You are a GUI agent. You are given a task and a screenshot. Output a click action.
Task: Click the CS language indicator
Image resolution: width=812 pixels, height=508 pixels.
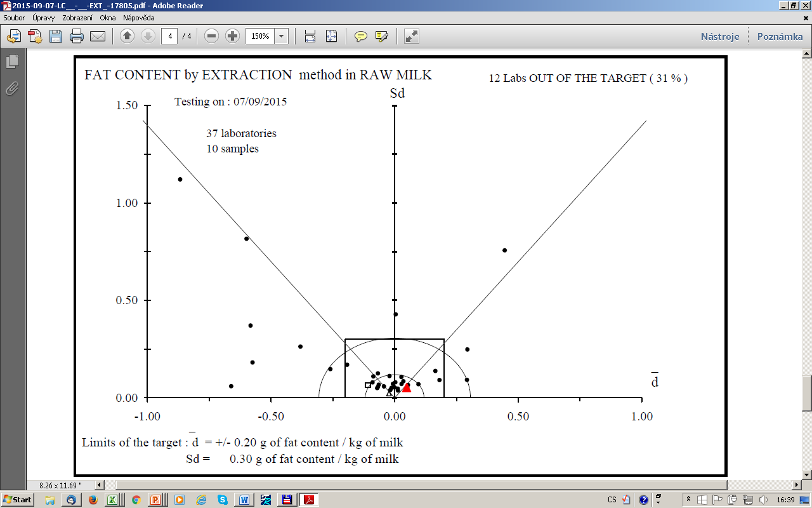612,500
